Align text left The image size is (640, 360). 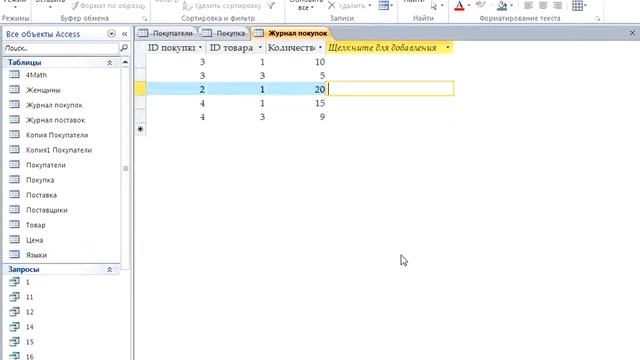(x=528, y=5)
